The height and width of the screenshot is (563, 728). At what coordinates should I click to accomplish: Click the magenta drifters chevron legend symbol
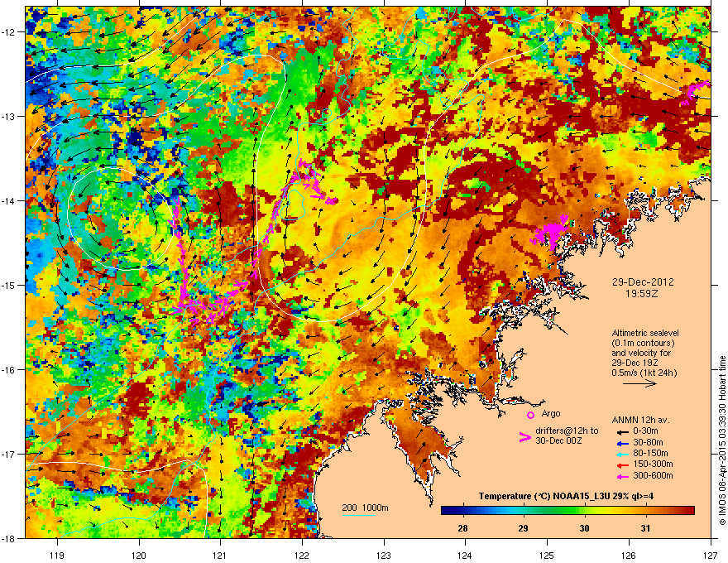[x=525, y=436]
